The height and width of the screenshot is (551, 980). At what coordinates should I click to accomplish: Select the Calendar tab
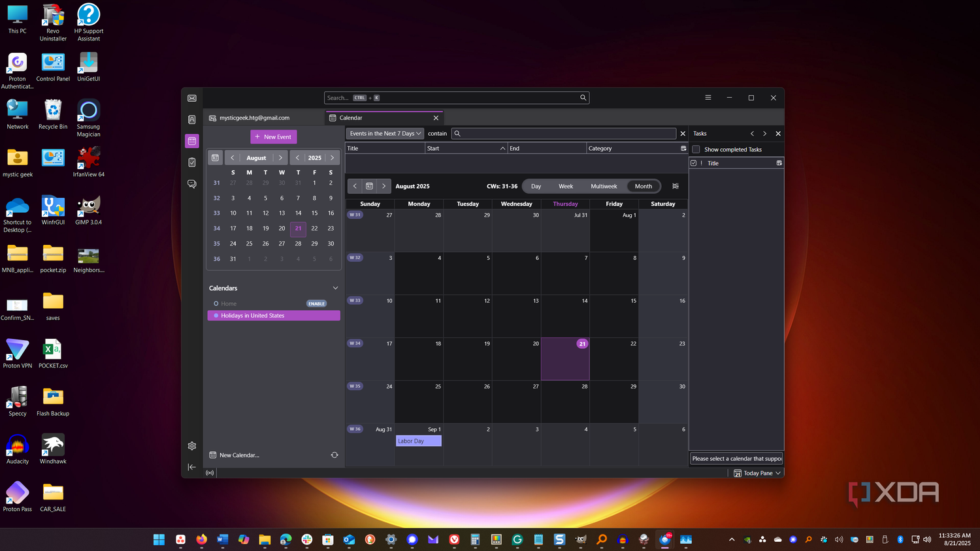coord(384,118)
